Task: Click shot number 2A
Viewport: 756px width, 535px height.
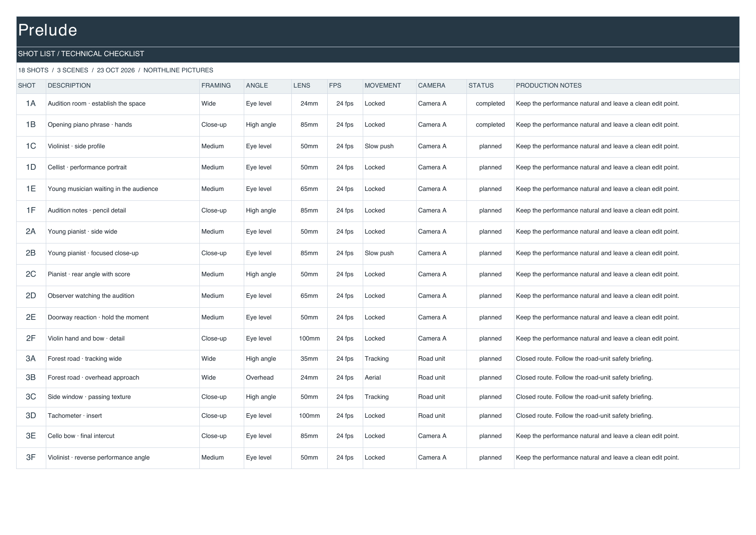Action: click(x=31, y=231)
